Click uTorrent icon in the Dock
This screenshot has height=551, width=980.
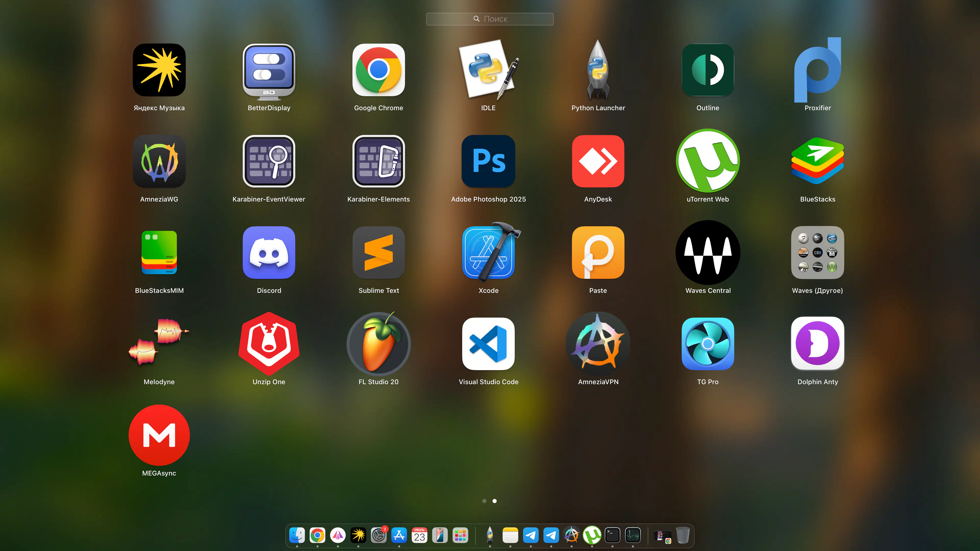click(592, 535)
